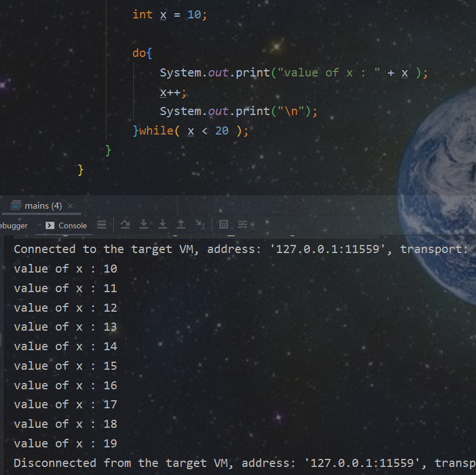
Task: Click the mains (4) window icon
Action: (16, 206)
